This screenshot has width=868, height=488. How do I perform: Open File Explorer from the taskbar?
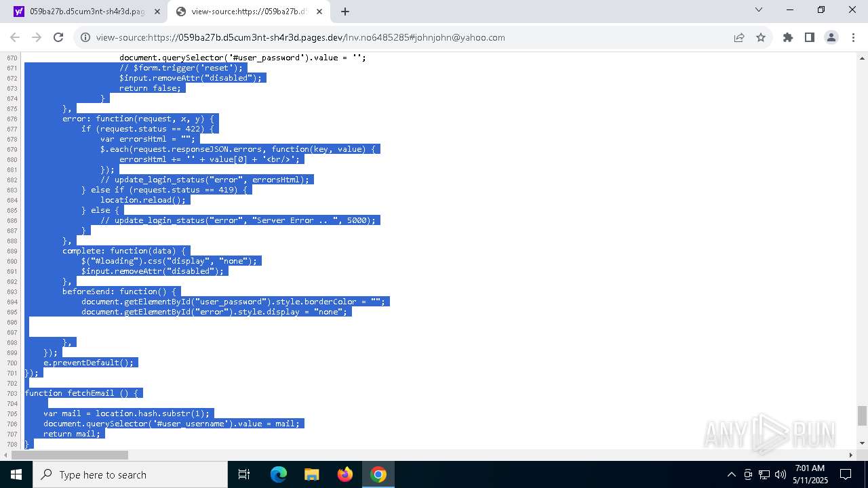(x=312, y=474)
